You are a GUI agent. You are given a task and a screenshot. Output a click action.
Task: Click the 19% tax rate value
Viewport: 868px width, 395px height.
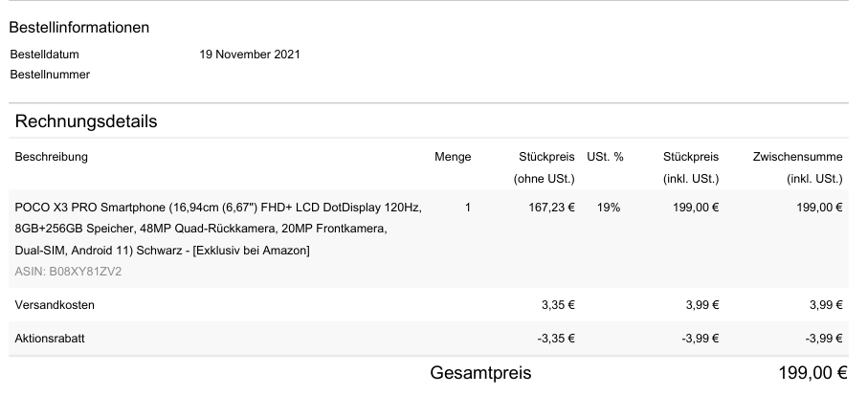click(x=608, y=207)
